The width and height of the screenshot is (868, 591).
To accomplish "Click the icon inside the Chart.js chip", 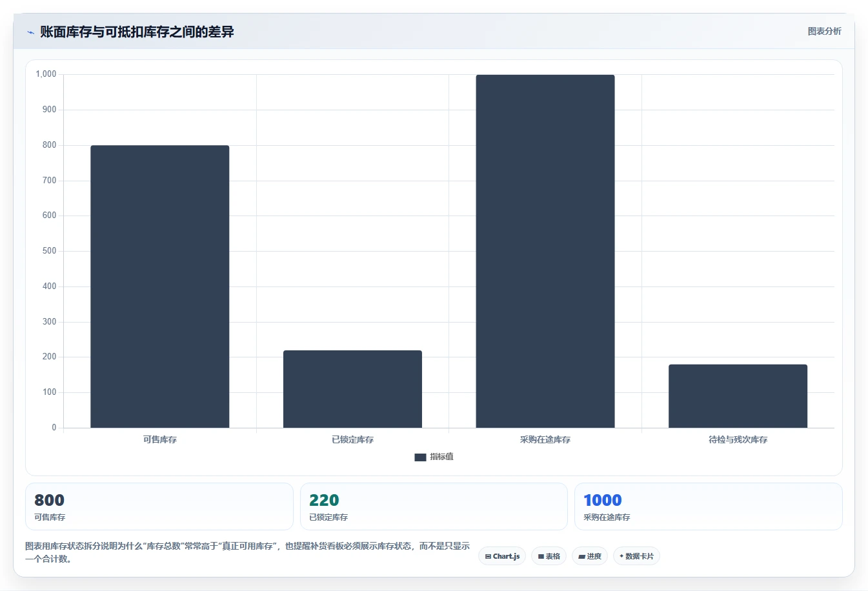I will coord(488,556).
